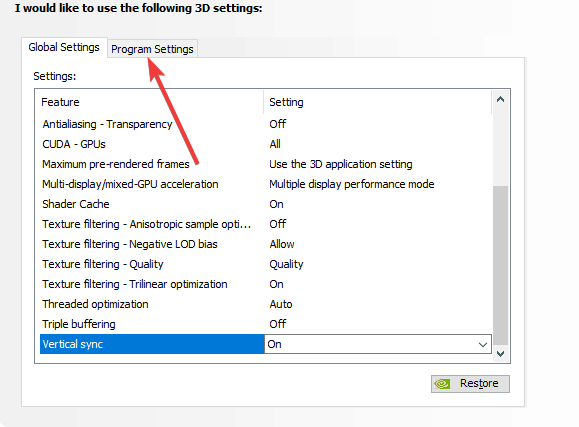Click the Restore button
Screen dimensions: 579x427
(470, 384)
